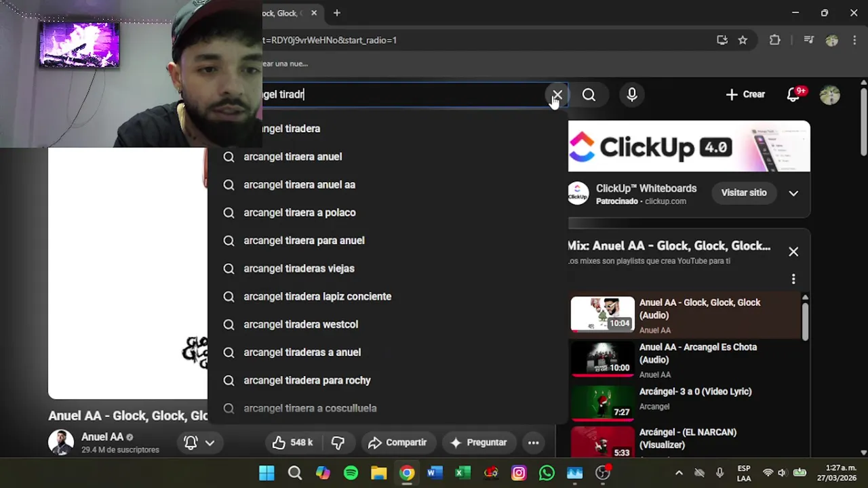The image size is (868, 488).
Task: Open the notifications bell with 9+ badge
Action: click(794, 95)
